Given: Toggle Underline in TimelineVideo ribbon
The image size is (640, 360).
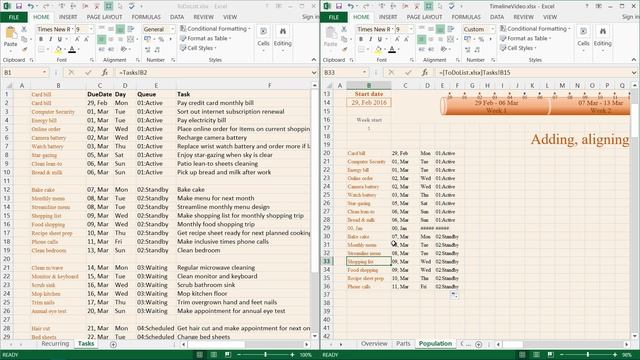Looking at the screenshot, I should pos(380,39).
